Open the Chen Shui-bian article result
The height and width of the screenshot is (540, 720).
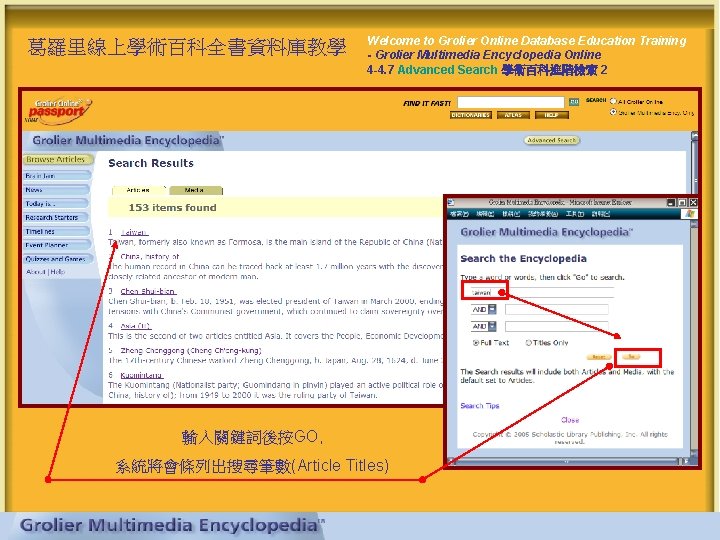click(148, 291)
